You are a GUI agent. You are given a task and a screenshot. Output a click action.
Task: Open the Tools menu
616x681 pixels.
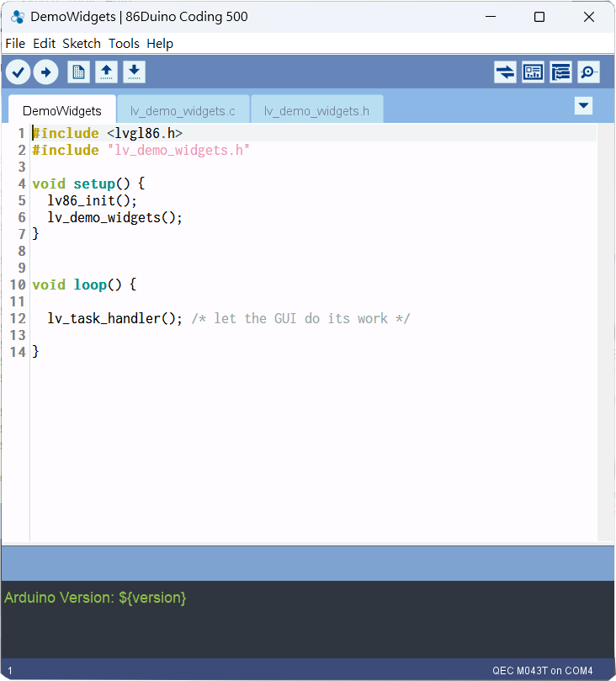tap(124, 44)
